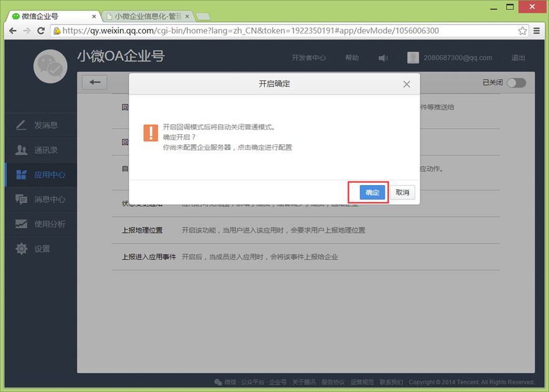Click the 消息中心 chat icon

tap(21, 199)
